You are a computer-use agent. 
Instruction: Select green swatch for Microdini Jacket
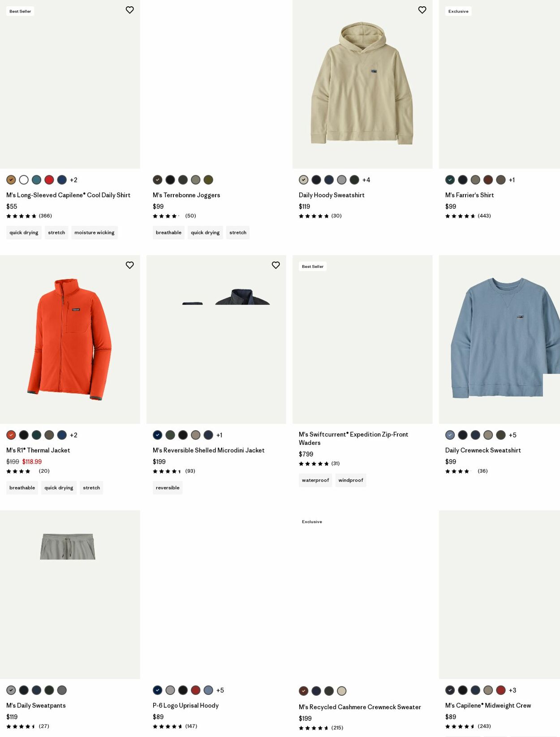pyautogui.click(x=170, y=435)
